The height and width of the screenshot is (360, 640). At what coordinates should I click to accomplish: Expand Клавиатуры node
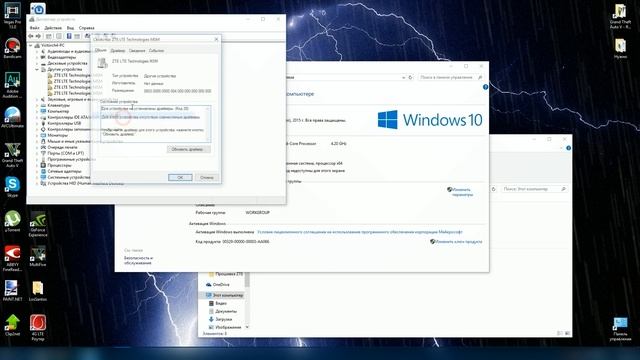tap(37, 105)
